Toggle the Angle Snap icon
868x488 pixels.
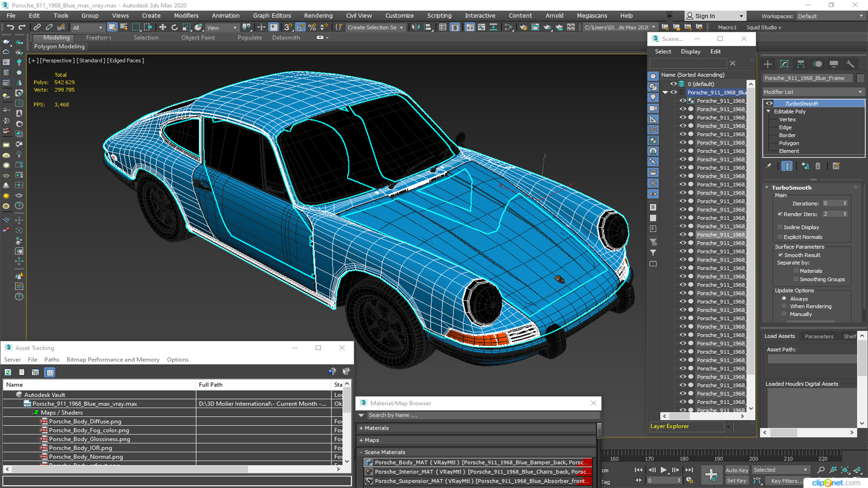[x=301, y=27]
